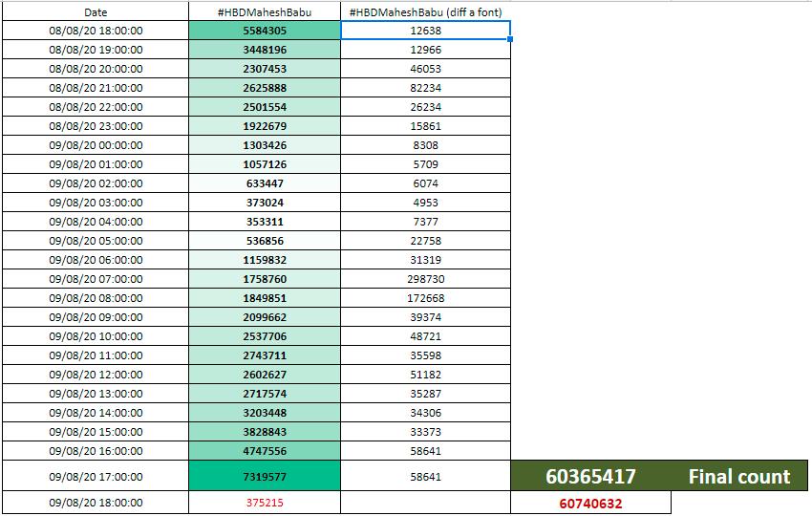
Task: Click cell containing 5709
Action: pyautogui.click(x=425, y=164)
